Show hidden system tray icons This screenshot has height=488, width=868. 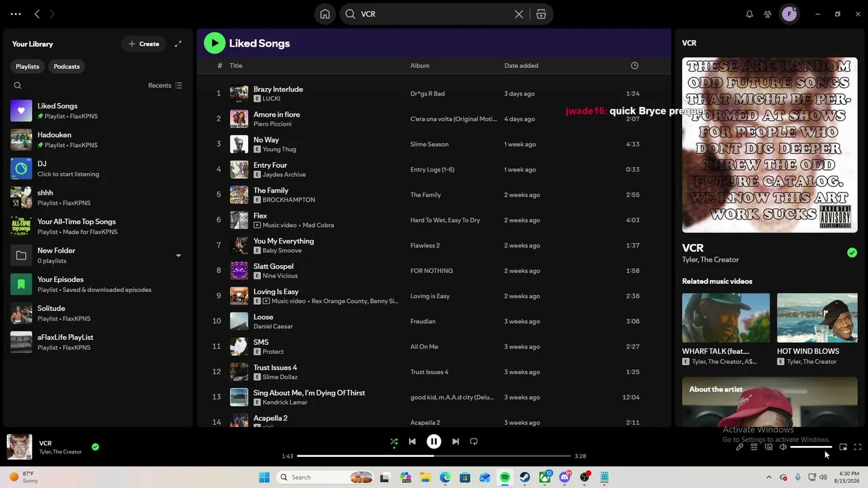click(768, 477)
